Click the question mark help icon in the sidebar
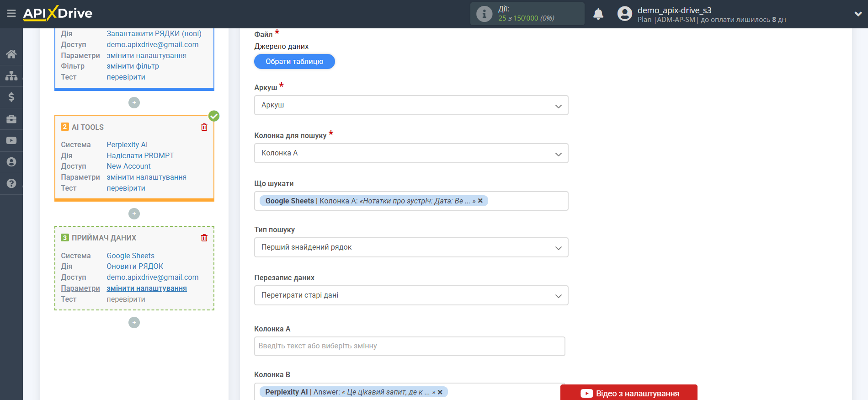Viewport: 868px width, 400px height. pos(11,183)
